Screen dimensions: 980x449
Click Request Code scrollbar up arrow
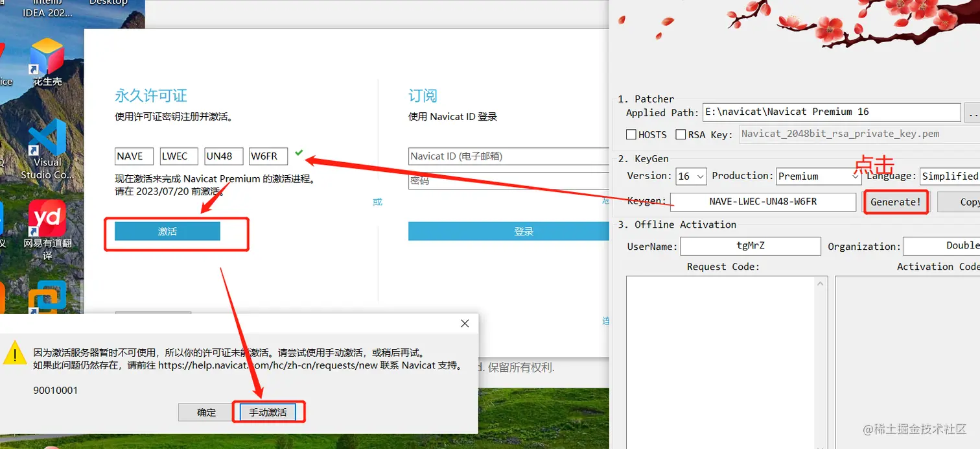click(x=822, y=284)
